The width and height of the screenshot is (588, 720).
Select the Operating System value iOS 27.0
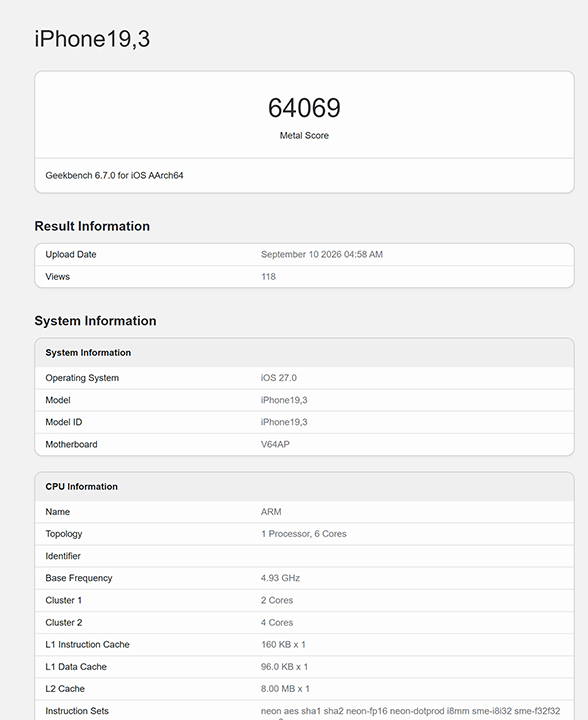click(x=279, y=378)
